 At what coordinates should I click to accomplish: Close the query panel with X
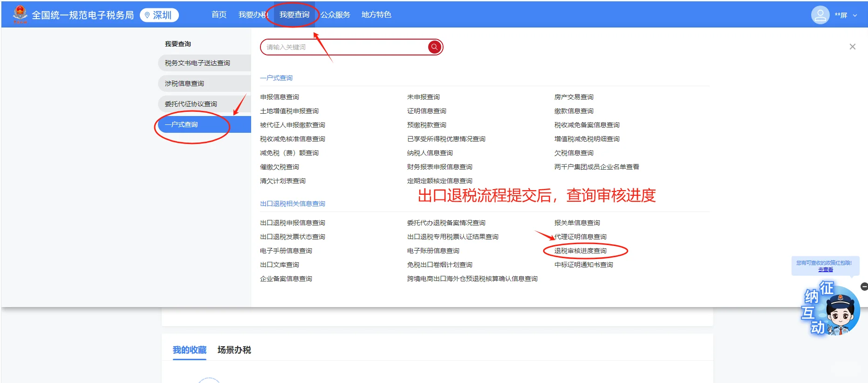tap(852, 47)
